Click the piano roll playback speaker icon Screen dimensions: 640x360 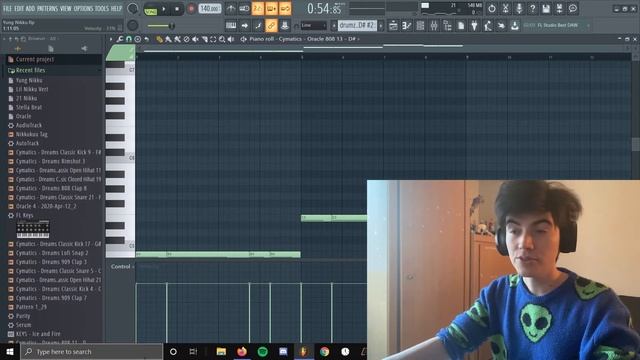(x=231, y=39)
